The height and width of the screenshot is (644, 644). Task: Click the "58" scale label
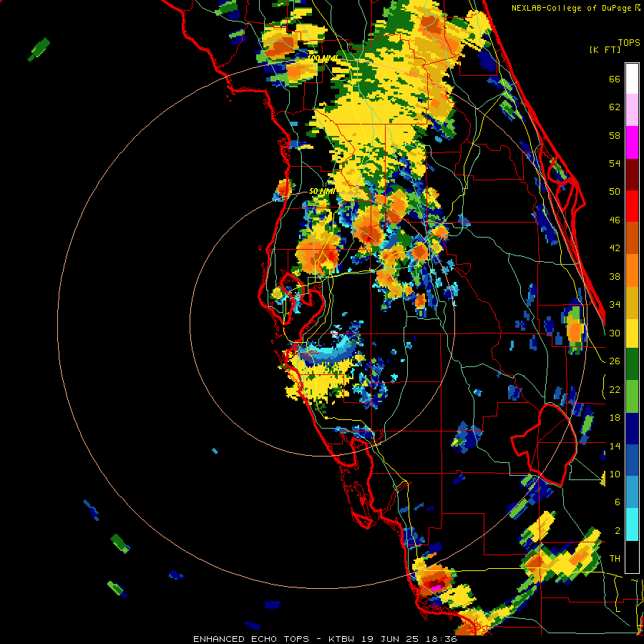615,135
